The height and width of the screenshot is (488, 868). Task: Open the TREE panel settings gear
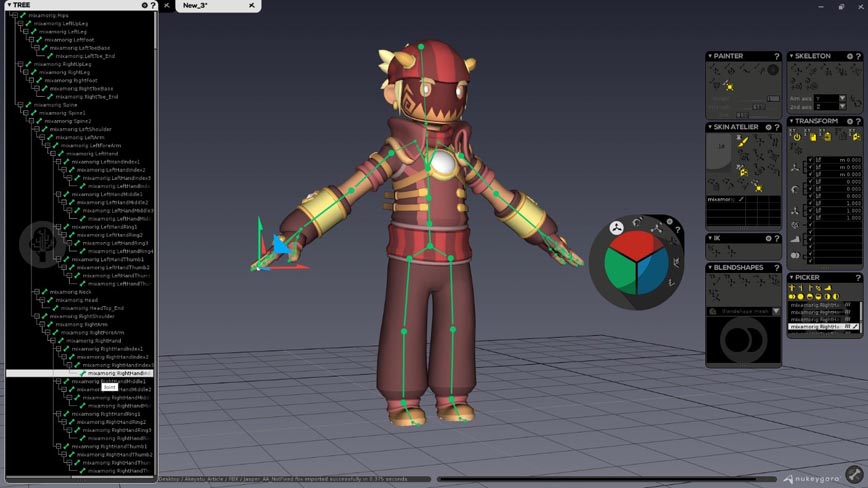click(x=145, y=5)
